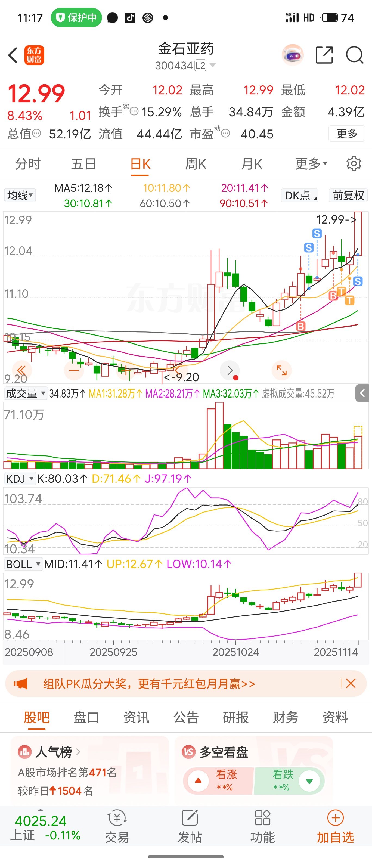Screen dimensions: 372x868
Task: Tap the 9.20 low-price marker
Action: click(x=181, y=377)
